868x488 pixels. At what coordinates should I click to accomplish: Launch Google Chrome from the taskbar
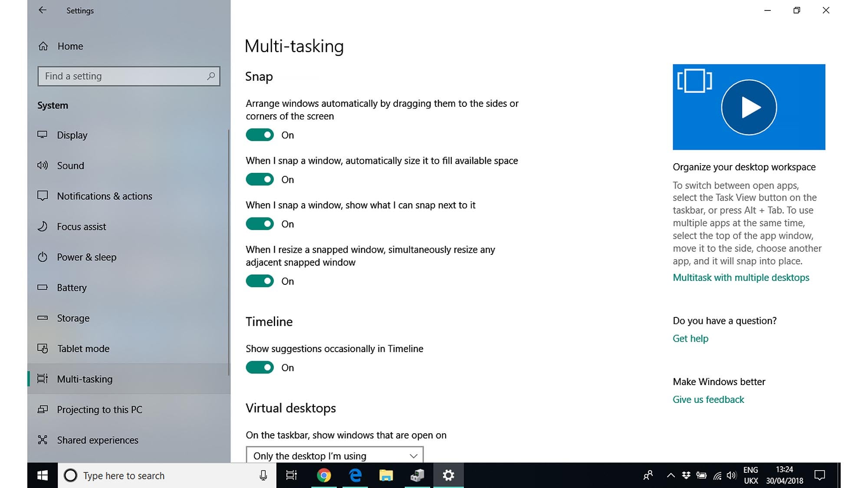coord(324,475)
